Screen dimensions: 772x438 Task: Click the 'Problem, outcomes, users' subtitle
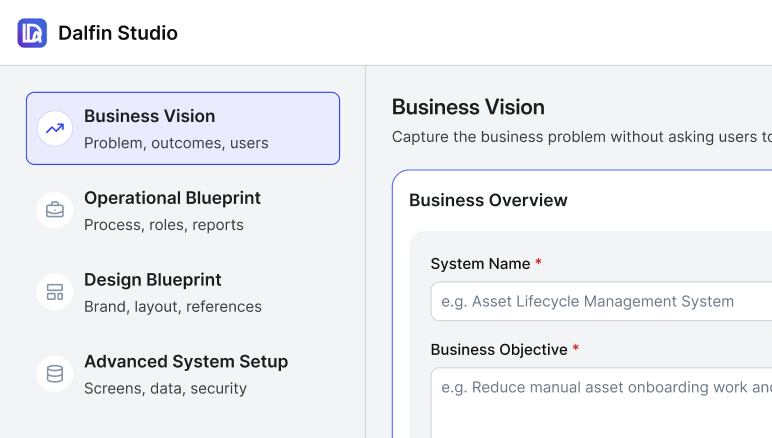pos(176,143)
